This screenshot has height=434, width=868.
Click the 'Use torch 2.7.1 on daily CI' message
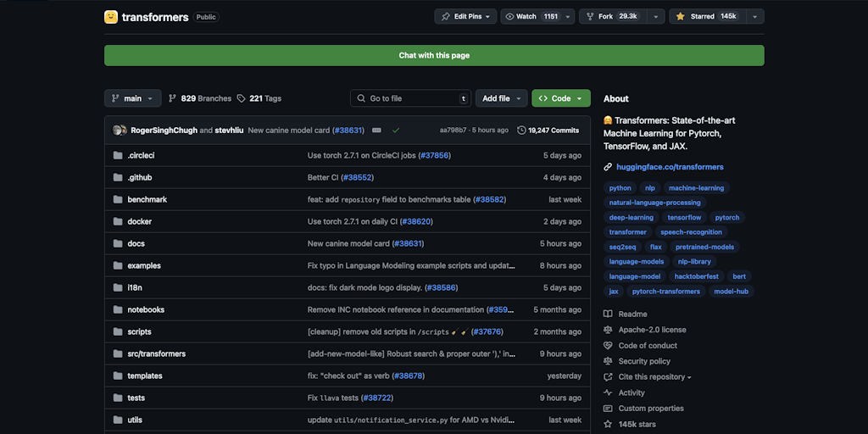click(x=353, y=221)
